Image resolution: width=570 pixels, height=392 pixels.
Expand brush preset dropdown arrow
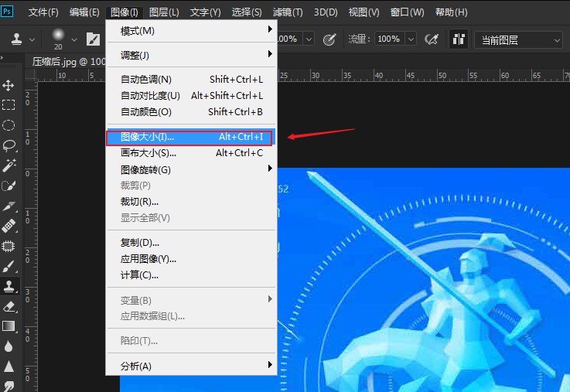click(x=74, y=39)
